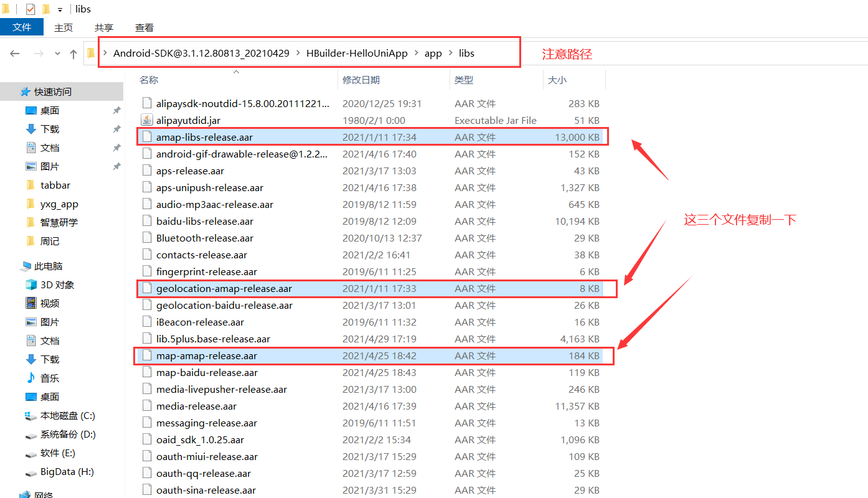Screen dimensions: 868x498
Task: Select 此电脑 in the navigation pane
Action: pos(49,266)
